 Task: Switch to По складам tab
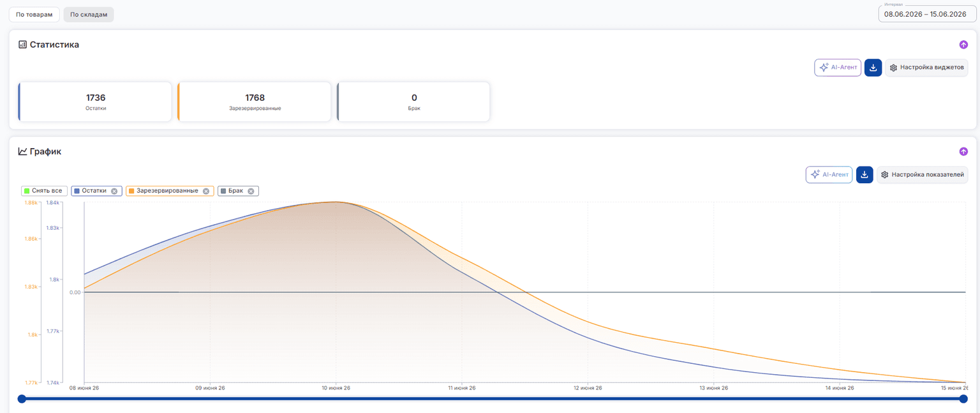pos(89,14)
